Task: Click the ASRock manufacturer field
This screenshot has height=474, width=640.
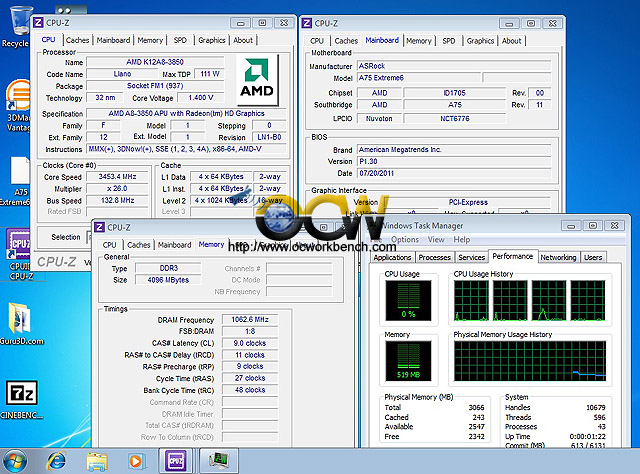Action: 454,66
